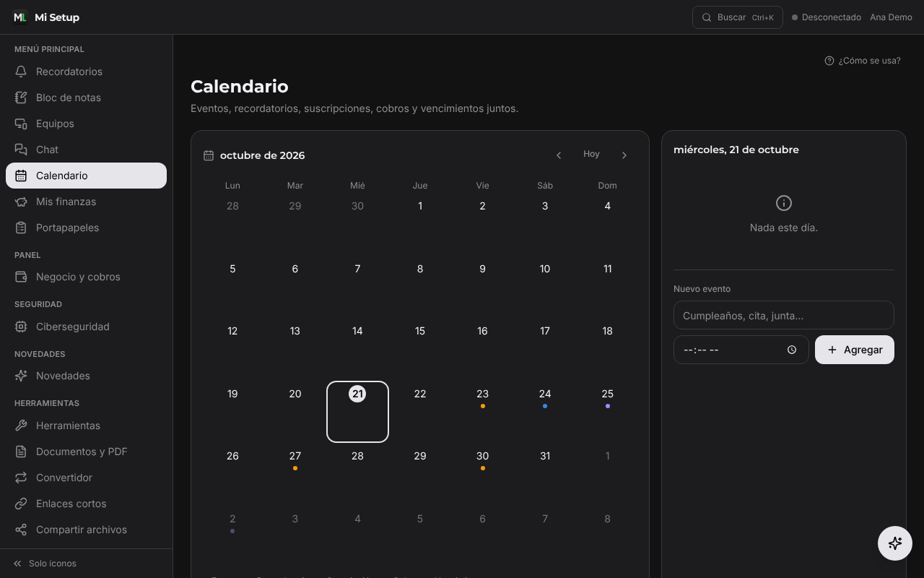The image size is (924, 578).
Task: Select October 30 on calendar
Action: click(x=482, y=474)
